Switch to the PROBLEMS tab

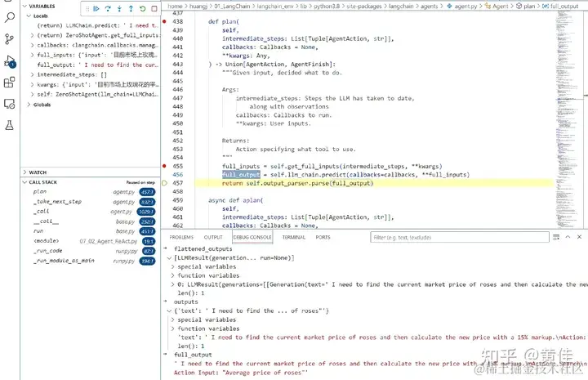tap(181, 238)
